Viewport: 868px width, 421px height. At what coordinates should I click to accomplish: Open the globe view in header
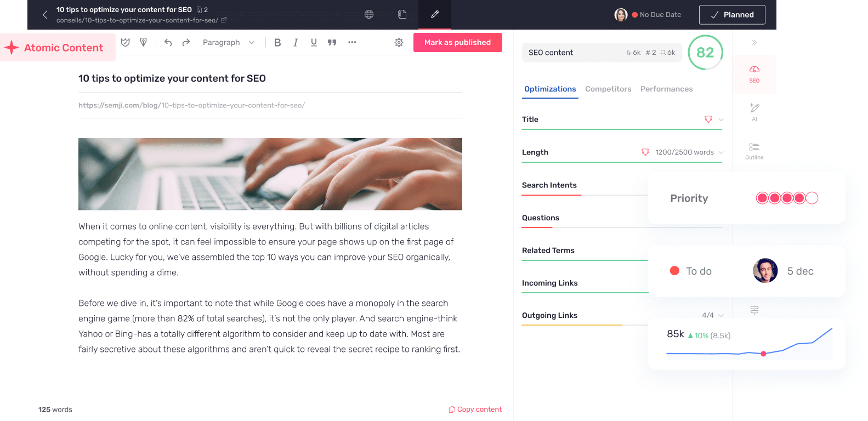click(369, 14)
